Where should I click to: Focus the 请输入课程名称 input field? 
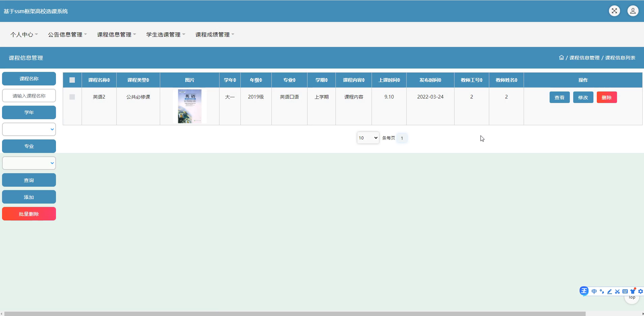coord(29,96)
